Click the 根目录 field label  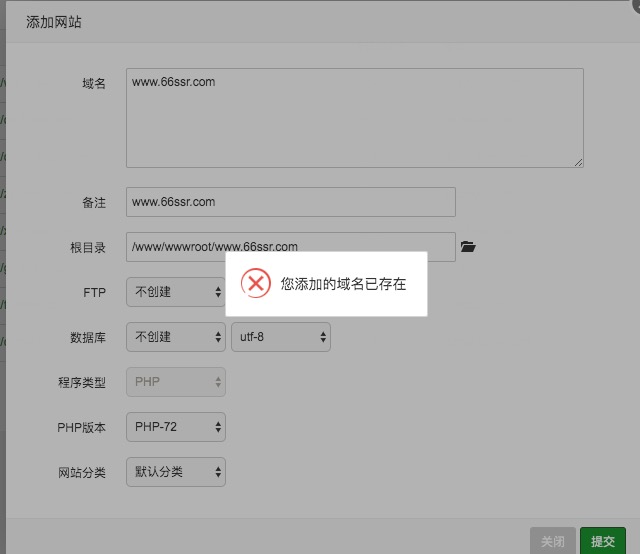pos(88,247)
